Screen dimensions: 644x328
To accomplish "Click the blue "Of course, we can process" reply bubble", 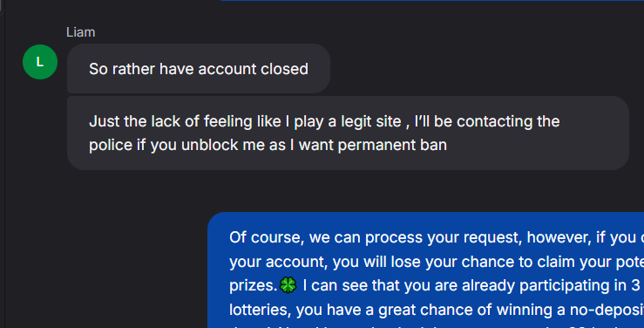I will (425, 270).
